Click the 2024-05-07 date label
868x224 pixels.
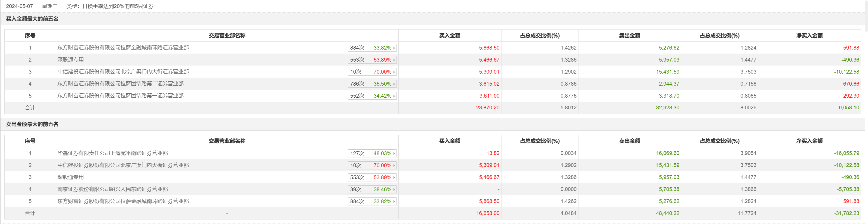pyautogui.click(x=19, y=7)
